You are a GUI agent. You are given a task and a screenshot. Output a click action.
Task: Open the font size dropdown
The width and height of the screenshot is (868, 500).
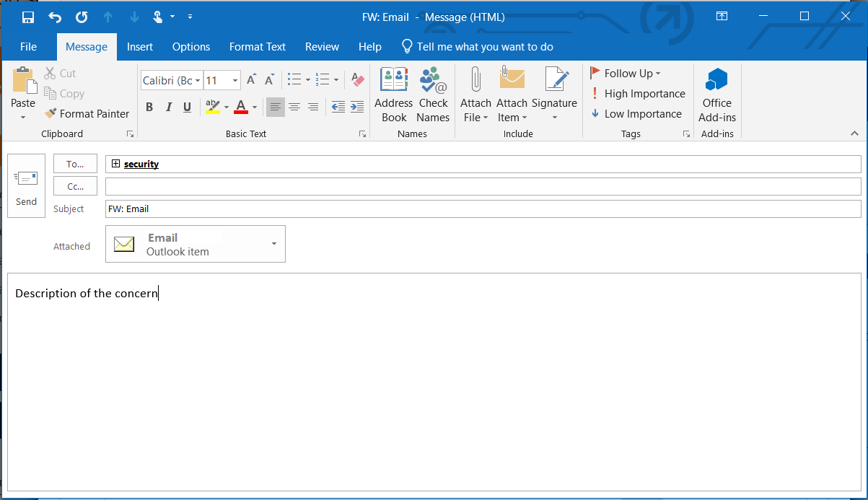click(x=235, y=81)
